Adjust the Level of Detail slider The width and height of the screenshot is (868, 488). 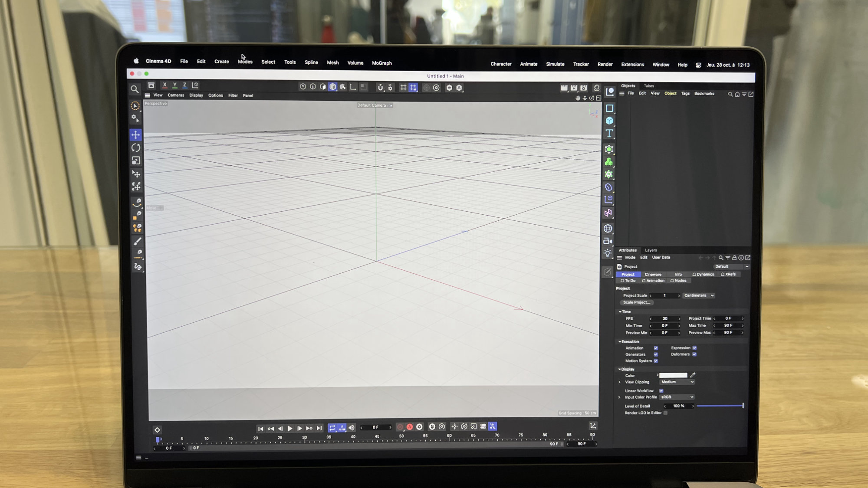[x=720, y=406]
